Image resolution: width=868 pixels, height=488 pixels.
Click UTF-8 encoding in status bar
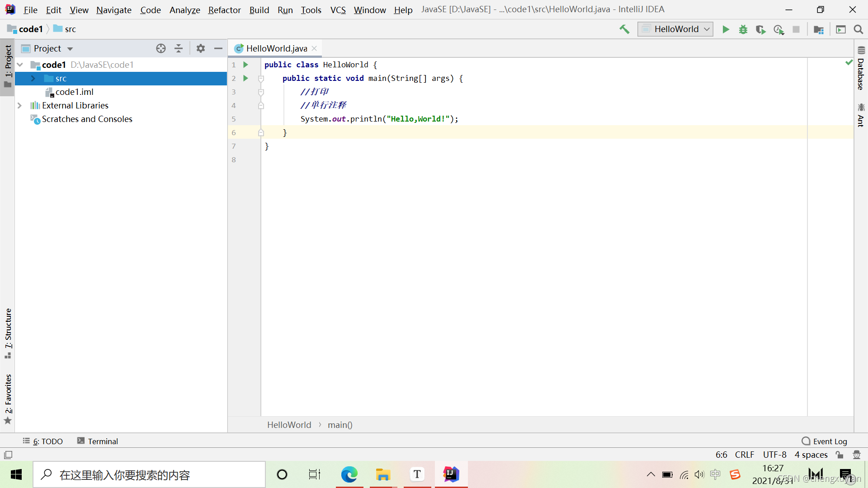tap(774, 455)
